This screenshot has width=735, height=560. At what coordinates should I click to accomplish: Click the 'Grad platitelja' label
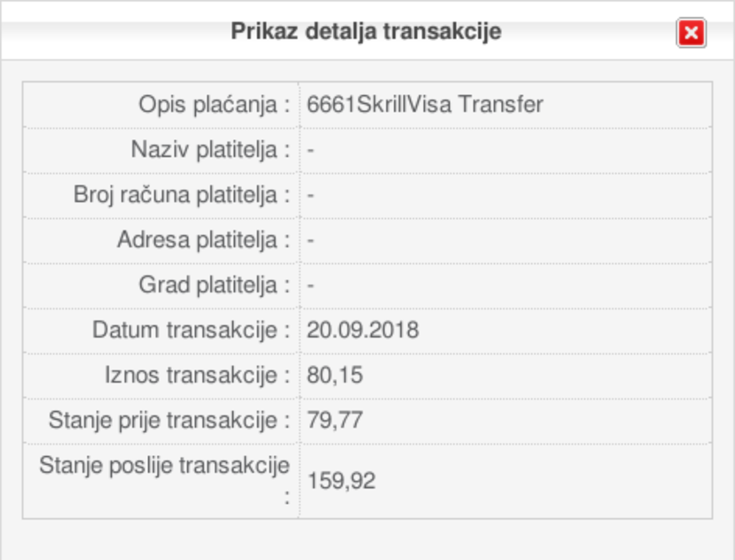coord(214,285)
